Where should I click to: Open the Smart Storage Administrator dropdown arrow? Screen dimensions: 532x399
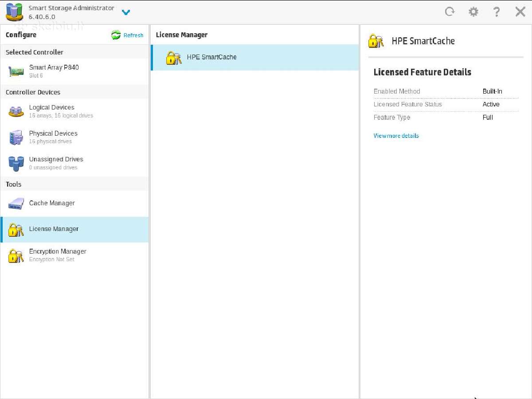[126, 12]
